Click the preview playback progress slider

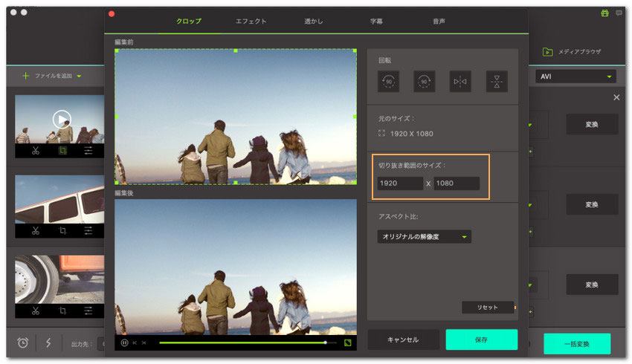pos(248,342)
